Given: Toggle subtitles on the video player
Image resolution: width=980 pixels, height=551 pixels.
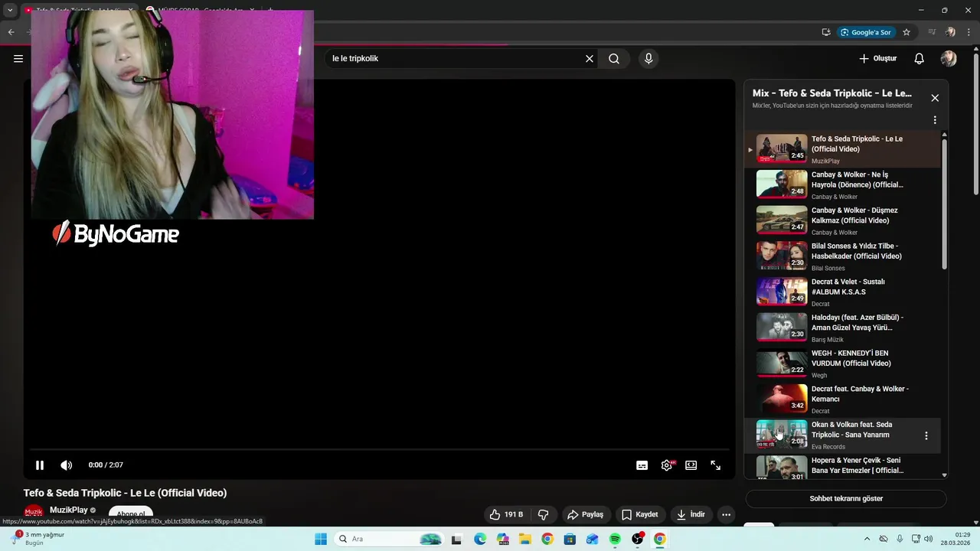Looking at the screenshot, I should tap(642, 465).
